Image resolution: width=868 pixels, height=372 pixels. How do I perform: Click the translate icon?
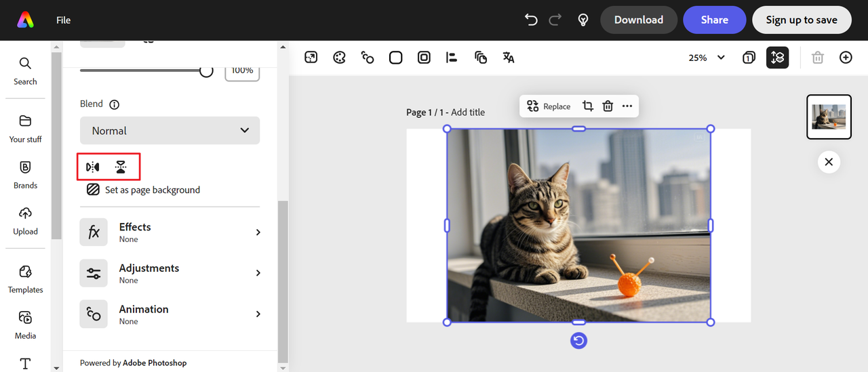(509, 58)
